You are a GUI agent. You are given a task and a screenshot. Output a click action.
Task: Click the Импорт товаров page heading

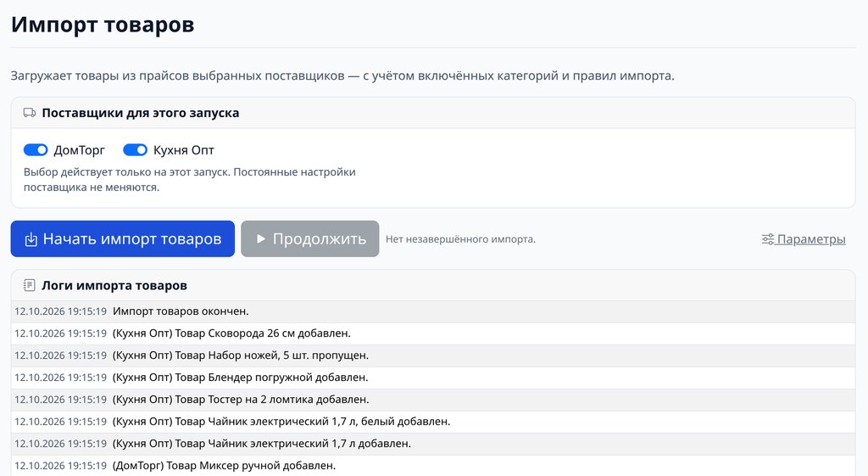103,25
